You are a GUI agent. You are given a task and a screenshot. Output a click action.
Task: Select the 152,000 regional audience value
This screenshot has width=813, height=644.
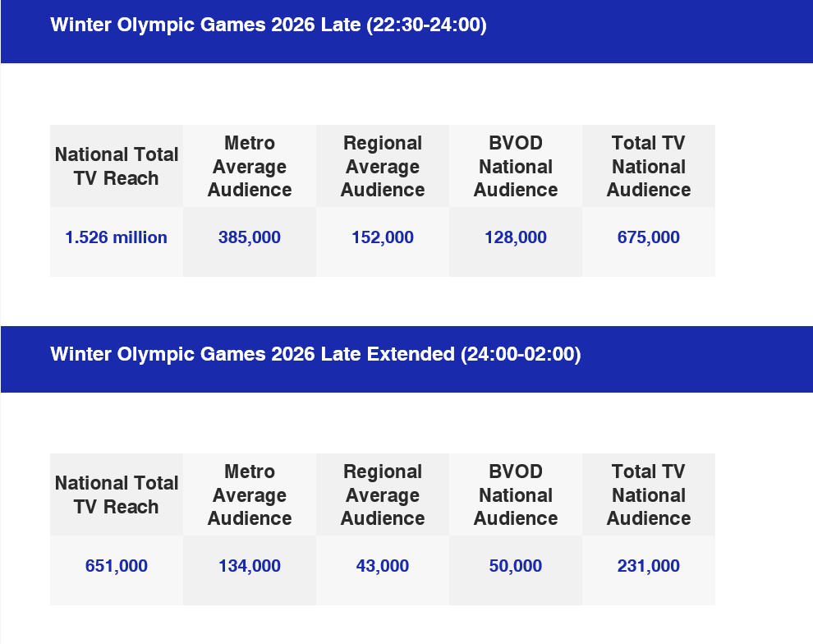(x=383, y=238)
